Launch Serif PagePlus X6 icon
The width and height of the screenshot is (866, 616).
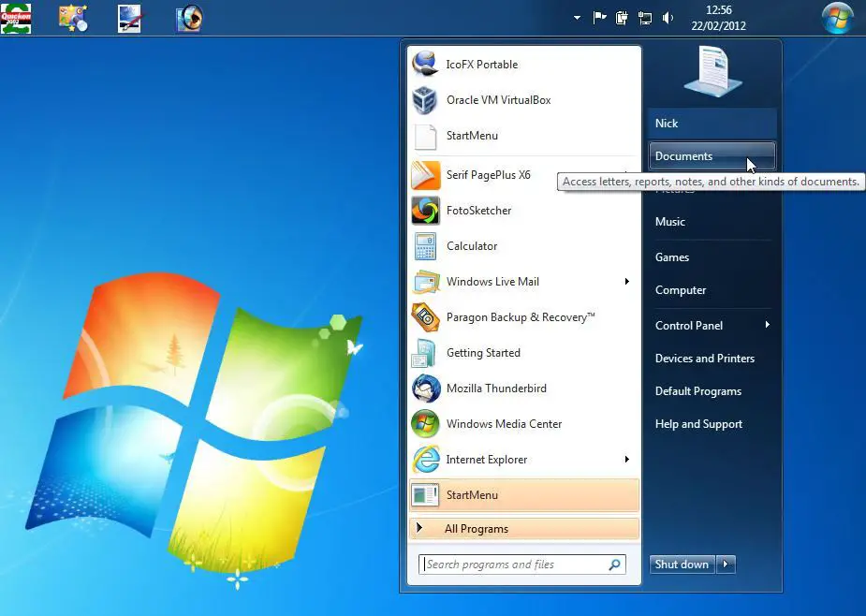coord(425,175)
